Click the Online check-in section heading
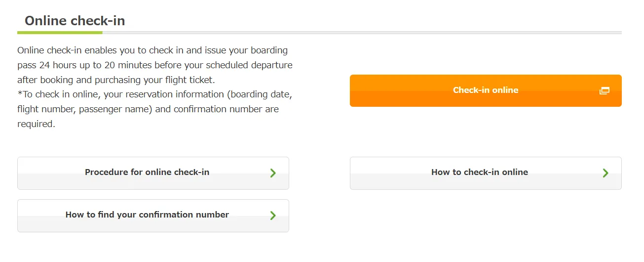This screenshot has height=262, width=644. tap(75, 21)
